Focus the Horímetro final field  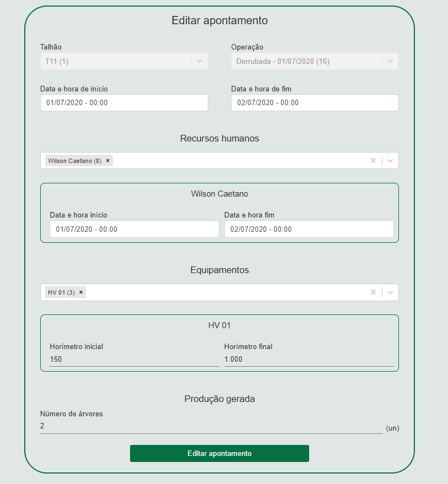tap(309, 359)
